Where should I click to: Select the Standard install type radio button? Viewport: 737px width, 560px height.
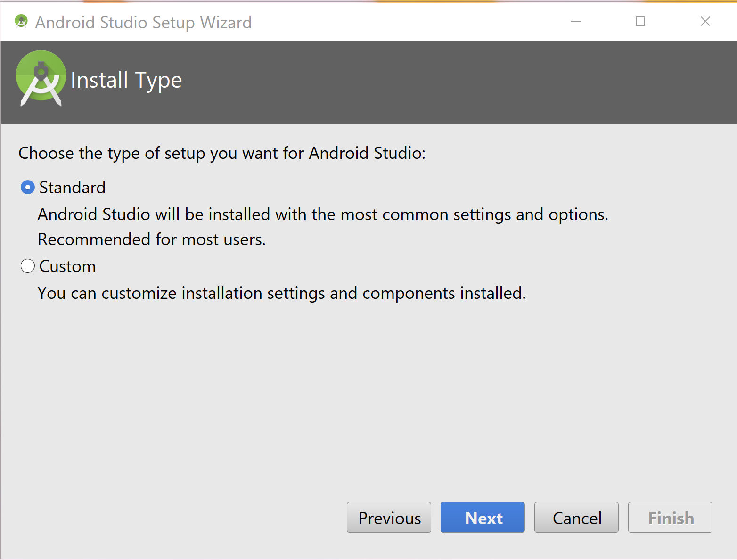28,188
